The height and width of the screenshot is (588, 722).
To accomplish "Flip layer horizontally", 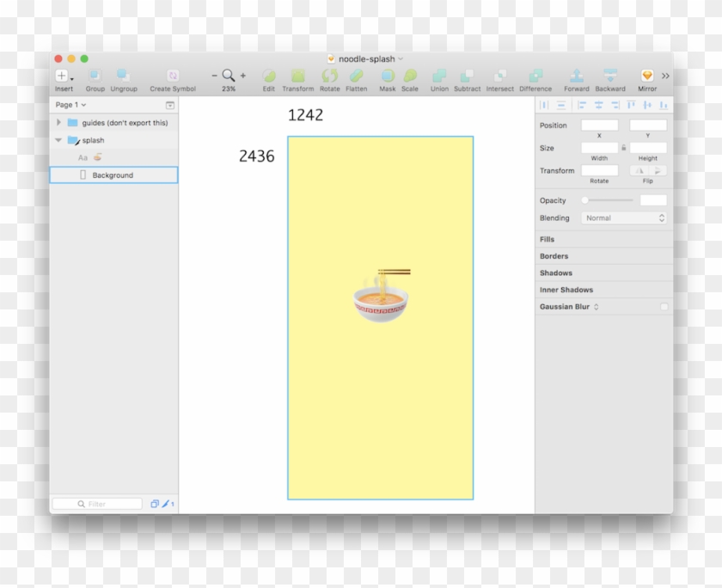I will click(639, 170).
